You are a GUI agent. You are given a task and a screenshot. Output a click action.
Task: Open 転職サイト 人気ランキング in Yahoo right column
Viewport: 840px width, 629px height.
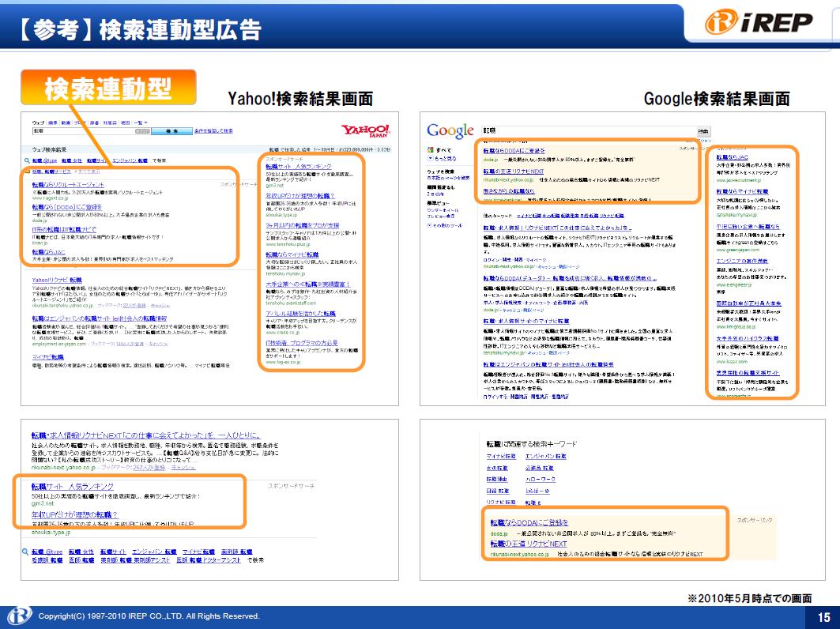tap(299, 166)
